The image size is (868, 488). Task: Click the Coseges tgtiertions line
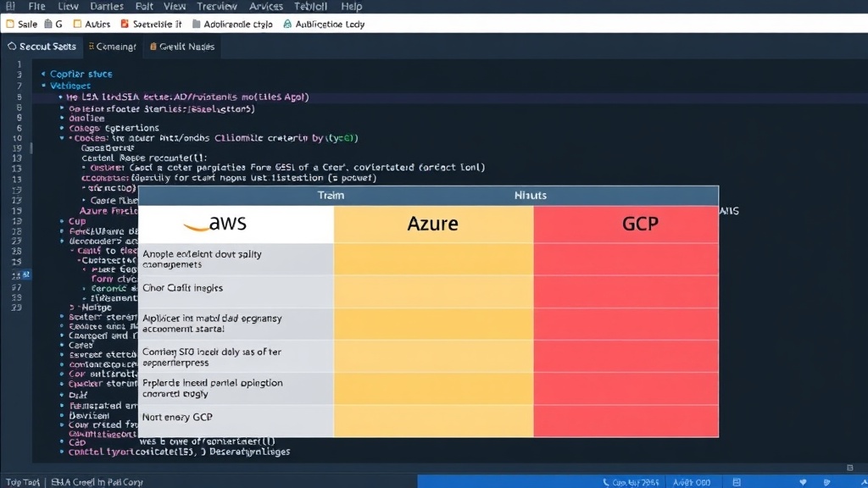[114, 128]
